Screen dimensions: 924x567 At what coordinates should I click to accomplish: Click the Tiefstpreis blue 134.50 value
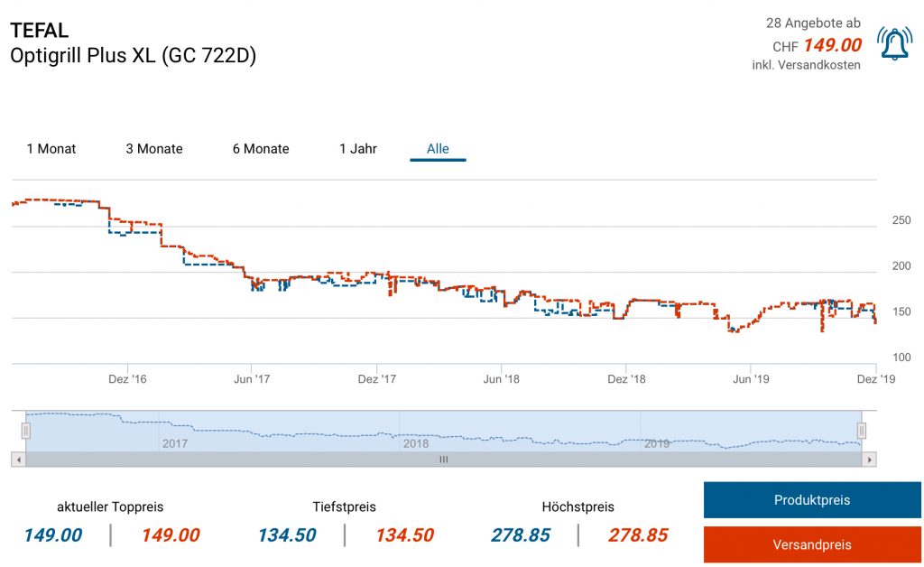287,535
